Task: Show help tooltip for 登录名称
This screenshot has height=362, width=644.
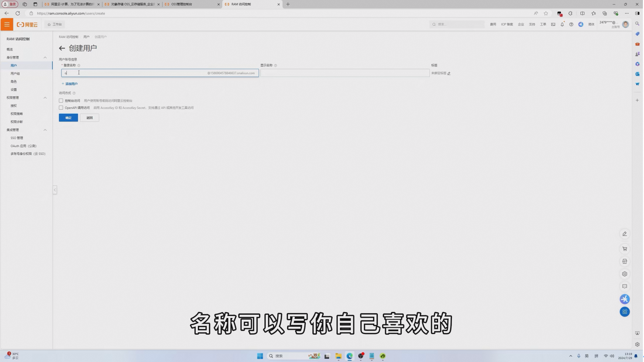Action: click(x=79, y=65)
